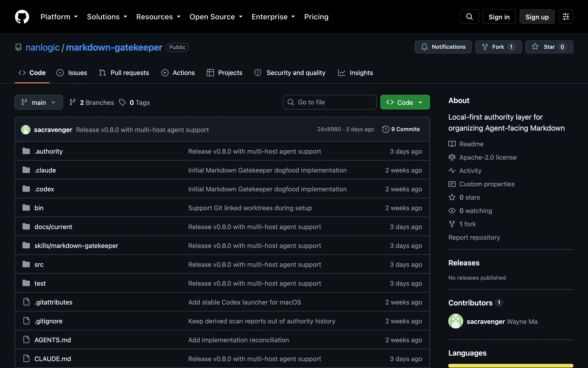Switch to the Pull requests tab
Image resolution: width=588 pixels, height=368 pixels.
(124, 73)
